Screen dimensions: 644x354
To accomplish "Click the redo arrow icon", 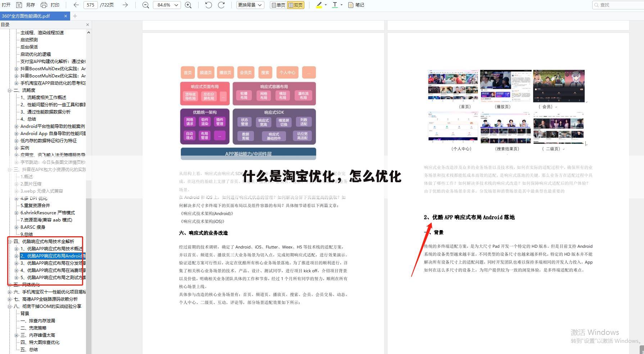I will pyautogui.click(x=221, y=5).
